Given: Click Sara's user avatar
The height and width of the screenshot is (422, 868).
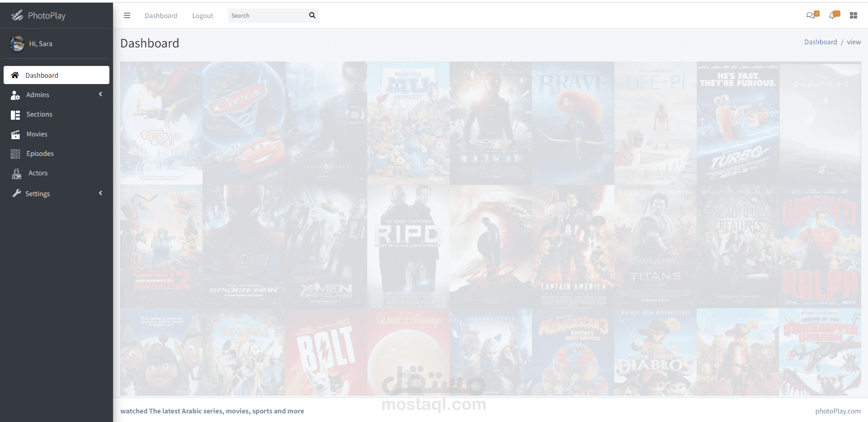Looking at the screenshot, I should (17, 43).
